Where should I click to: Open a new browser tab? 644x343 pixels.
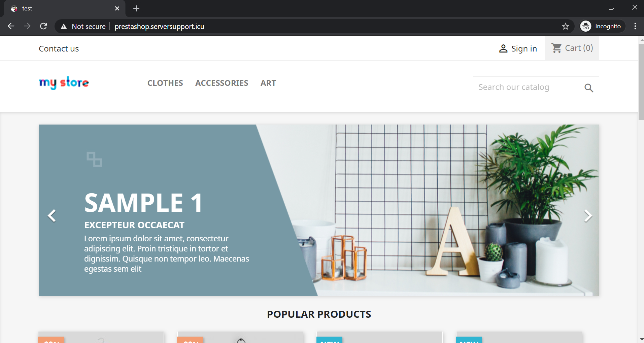[x=136, y=8]
